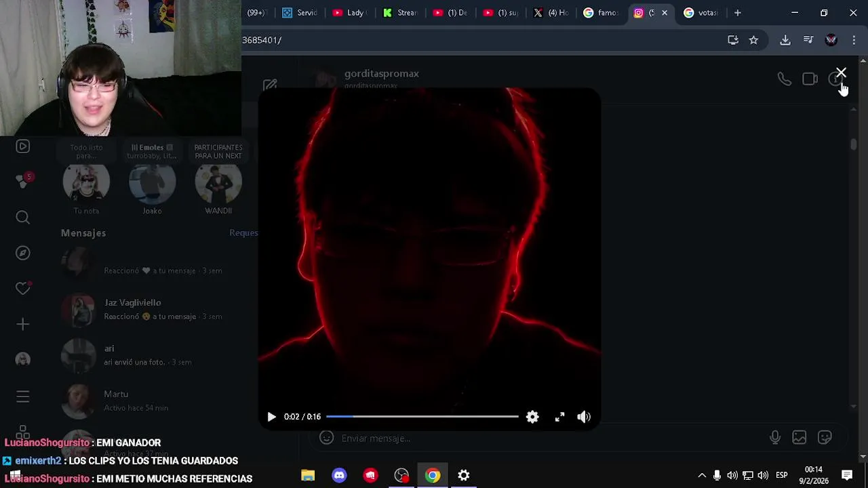Image resolution: width=868 pixels, height=488 pixels.
Task: Open Instagram Explore compass icon
Action: coord(22,253)
